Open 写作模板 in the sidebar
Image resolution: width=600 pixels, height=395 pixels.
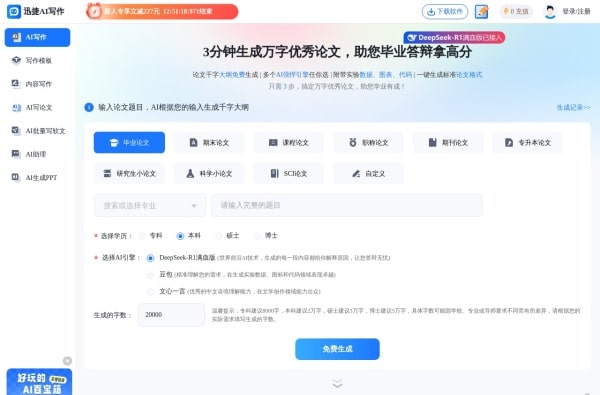pos(38,60)
